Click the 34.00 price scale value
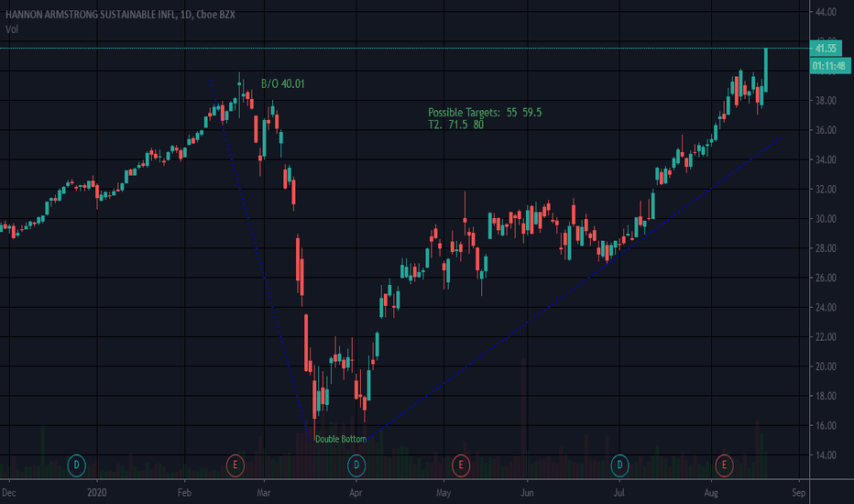Screen dimensions: 854x504 (826, 159)
